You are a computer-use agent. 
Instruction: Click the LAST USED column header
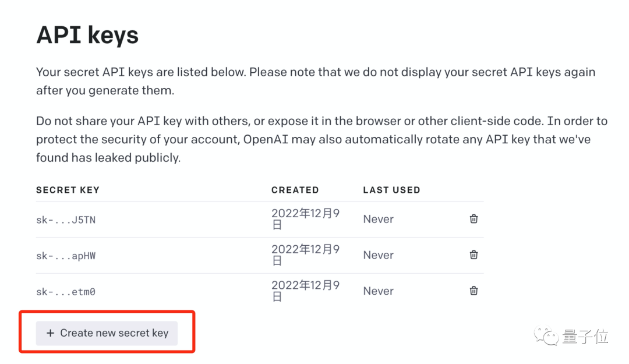click(x=391, y=190)
